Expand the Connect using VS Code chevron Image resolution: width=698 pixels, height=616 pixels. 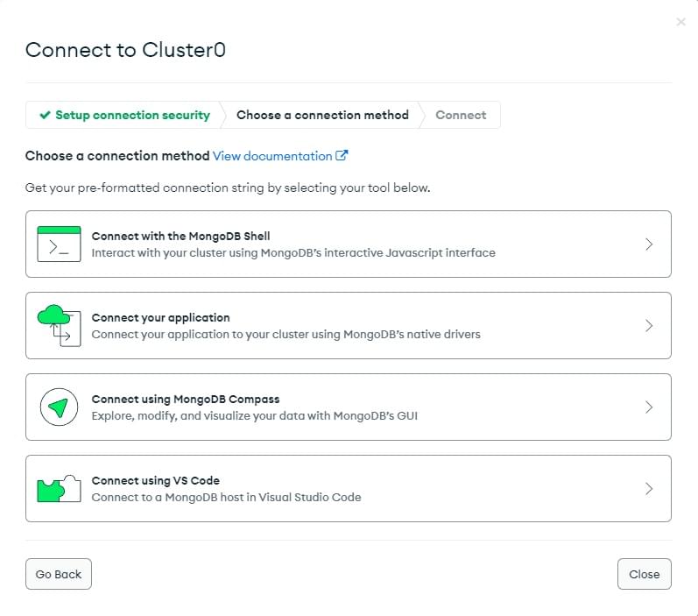[x=649, y=489]
